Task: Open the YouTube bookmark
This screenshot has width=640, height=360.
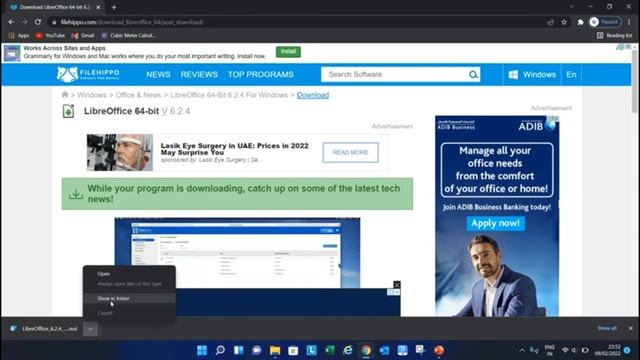Action: (50, 36)
